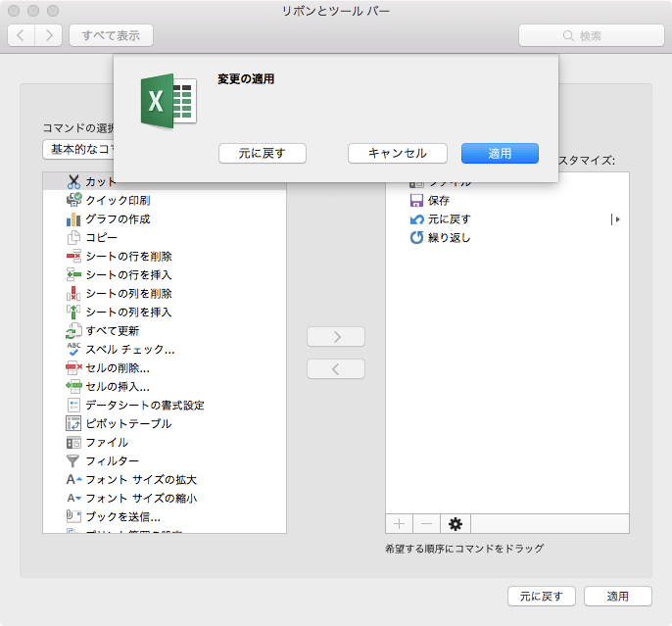The width and height of the screenshot is (672, 626).
Task: Select the ピボットテーブル row text
Action: click(x=128, y=424)
